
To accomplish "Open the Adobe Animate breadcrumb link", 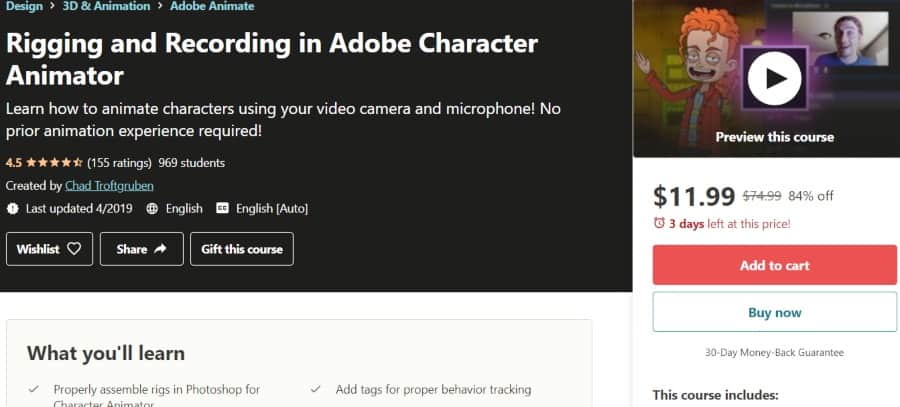I will pyautogui.click(x=212, y=6).
